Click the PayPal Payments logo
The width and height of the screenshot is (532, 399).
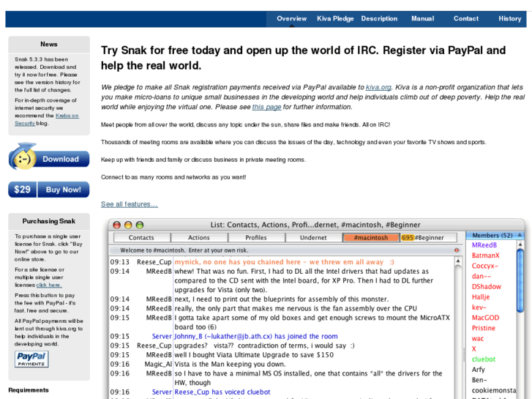click(31, 359)
